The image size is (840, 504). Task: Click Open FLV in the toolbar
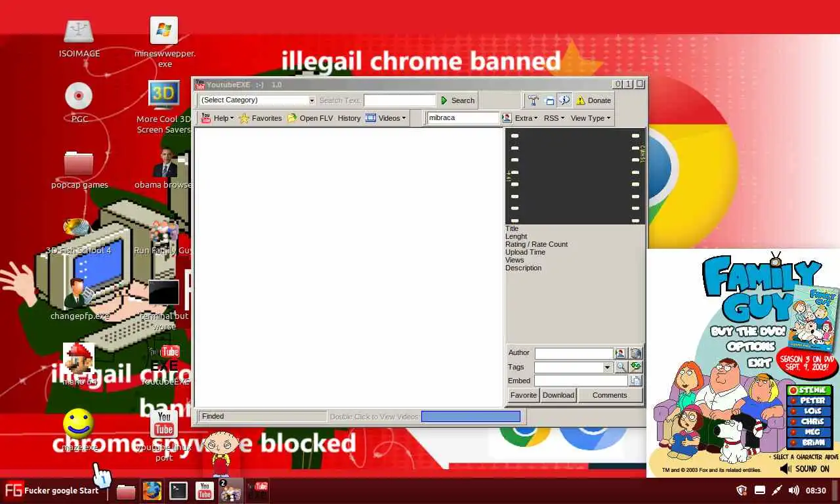click(310, 118)
